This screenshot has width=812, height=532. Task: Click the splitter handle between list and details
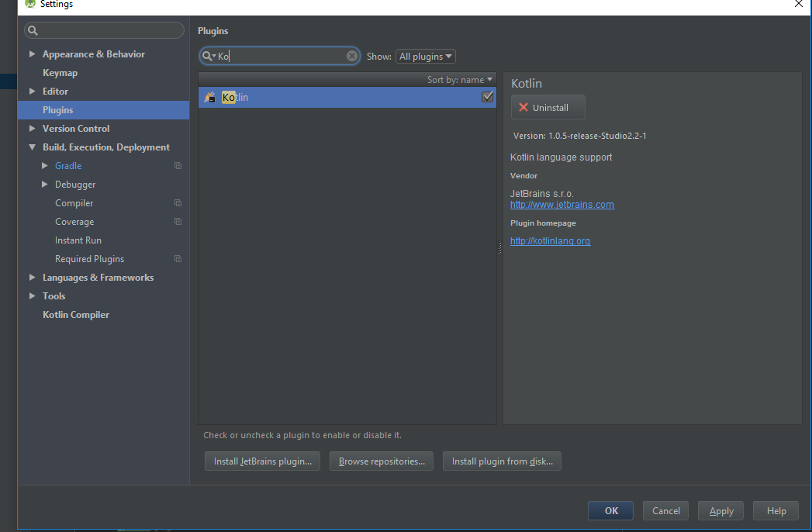(499, 248)
